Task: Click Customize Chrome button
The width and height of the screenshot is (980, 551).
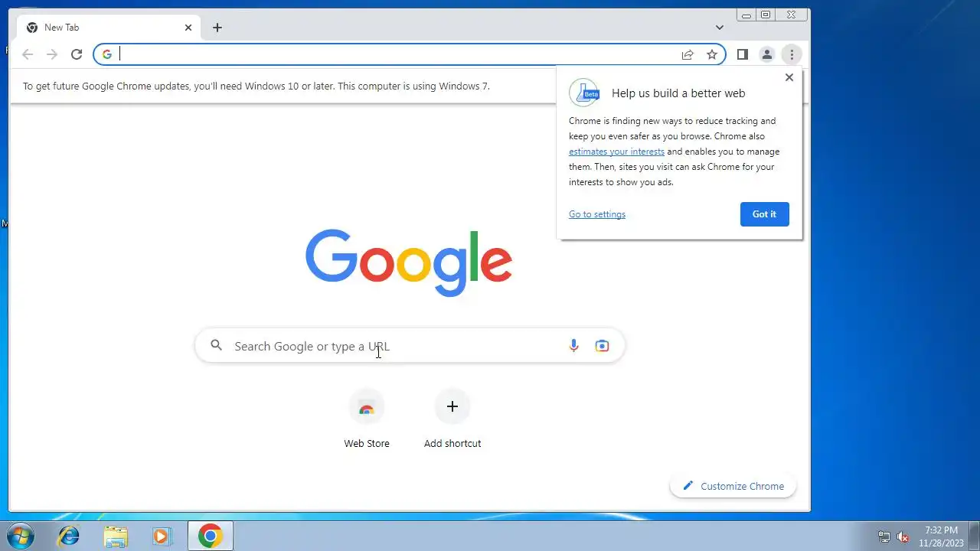Action: (733, 486)
